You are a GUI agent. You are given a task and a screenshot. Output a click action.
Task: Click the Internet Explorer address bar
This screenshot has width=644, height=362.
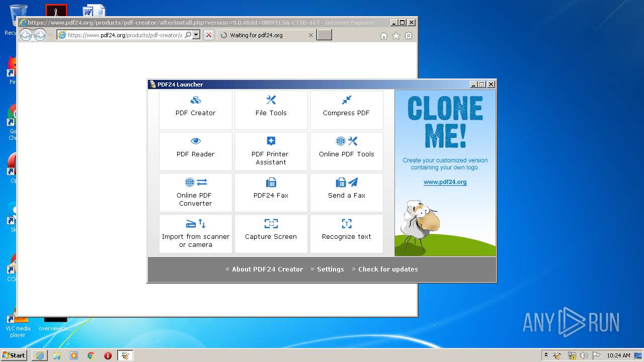pyautogui.click(x=124, y=35)
